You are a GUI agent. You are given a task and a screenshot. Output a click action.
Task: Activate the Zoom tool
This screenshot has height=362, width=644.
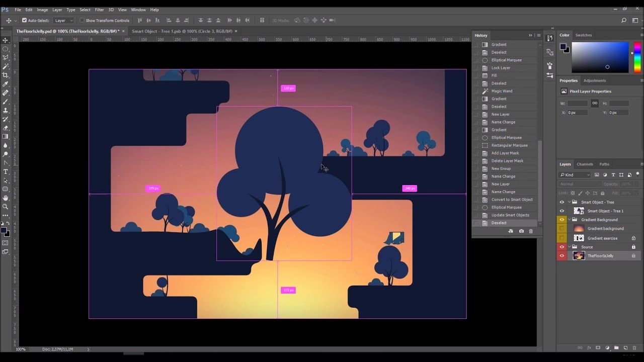coord(6,207)
